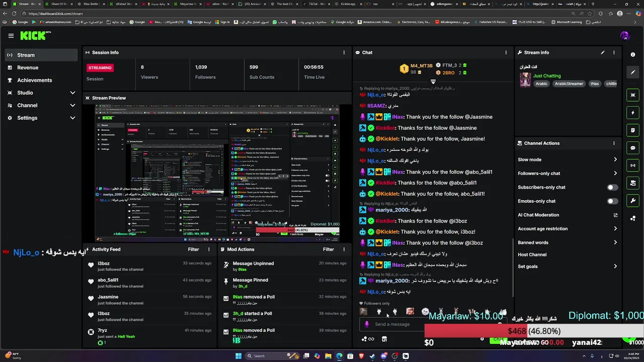The image size is (644, 362).
Task: Open Stream info panel three-dot menu
Action: pos(614,52)
